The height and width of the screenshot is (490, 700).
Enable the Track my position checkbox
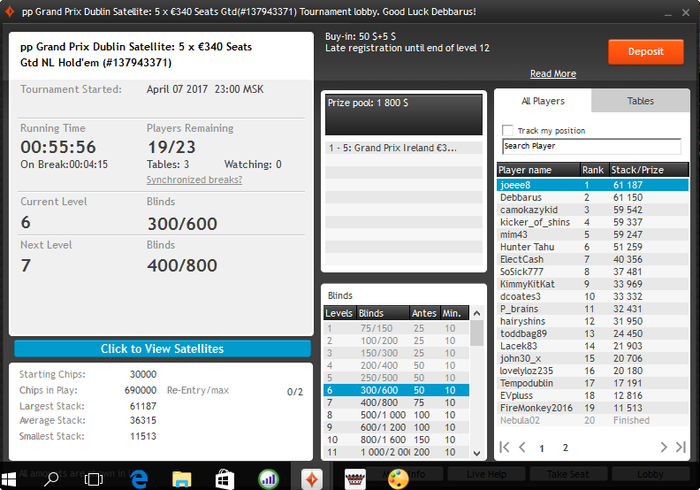[x=508, y=130]
